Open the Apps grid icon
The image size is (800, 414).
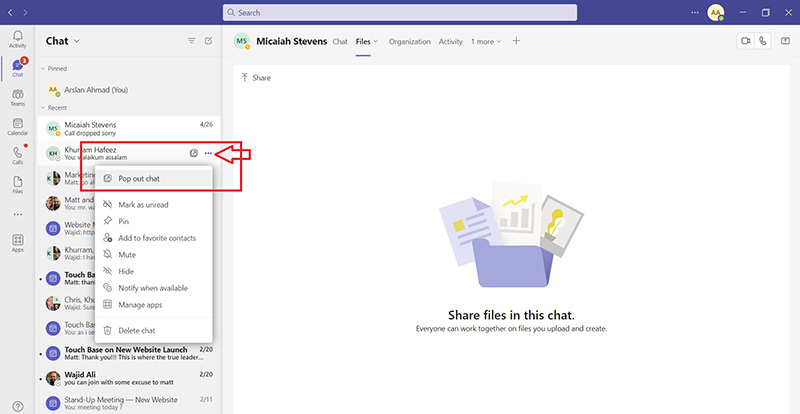(18, 243)
